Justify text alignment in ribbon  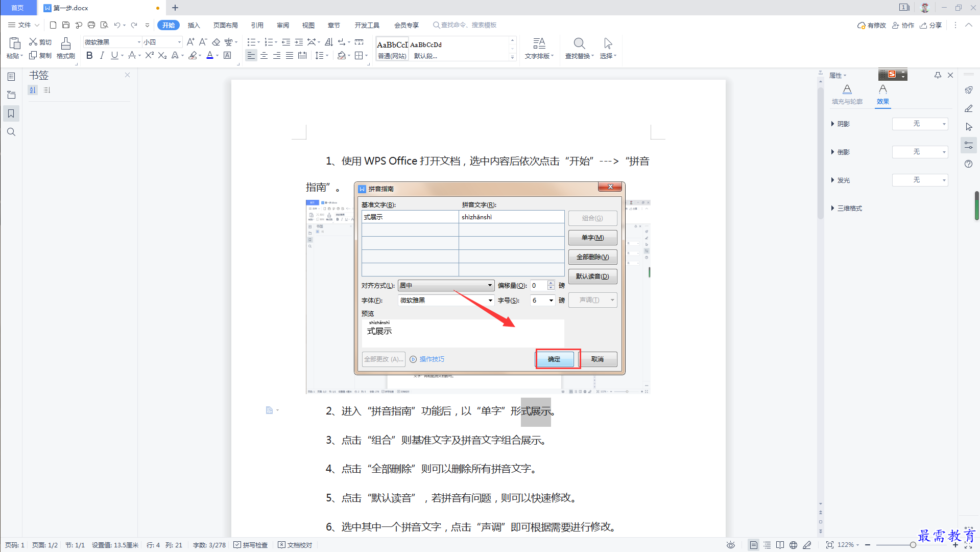pyautogui.click(x=290, y=55)
